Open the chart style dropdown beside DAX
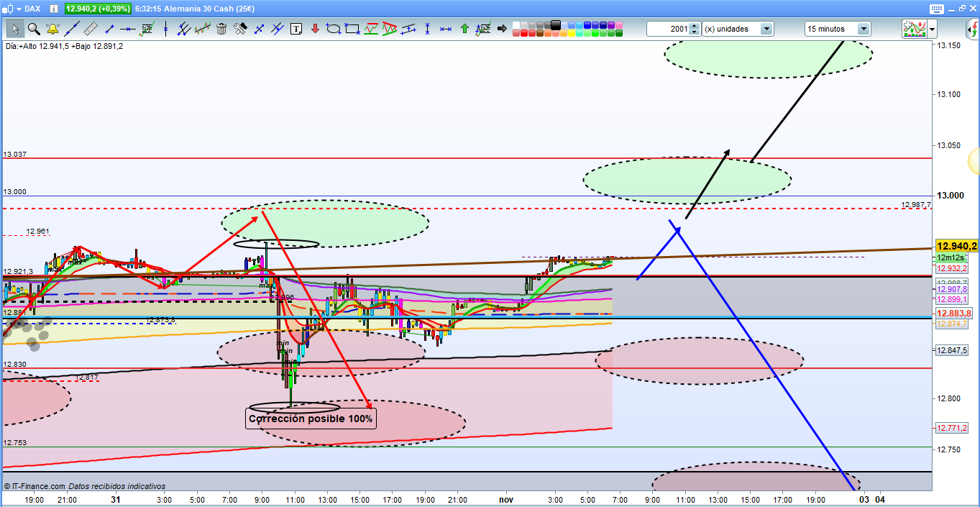980x507 pixels. coord(11,9)
